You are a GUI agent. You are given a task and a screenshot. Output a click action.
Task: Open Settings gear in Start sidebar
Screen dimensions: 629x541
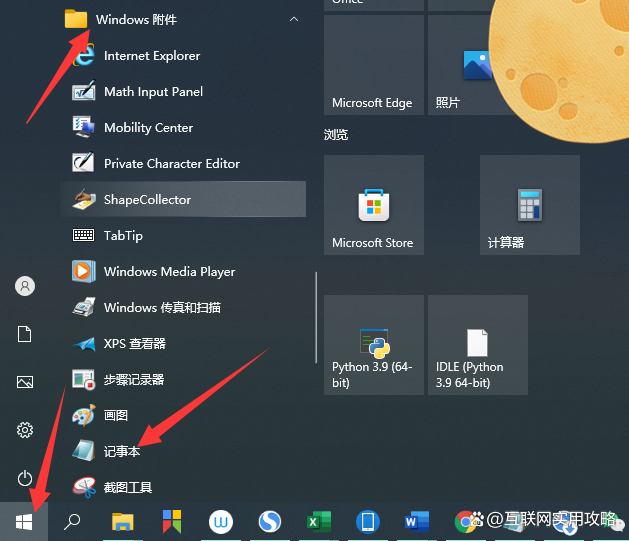click(25, 430)
